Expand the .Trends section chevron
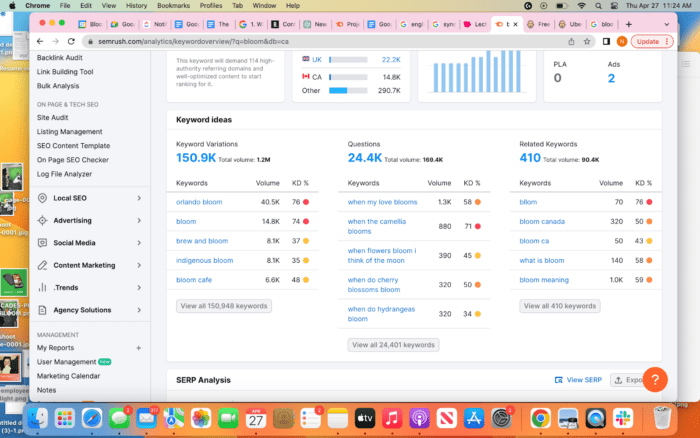 [139, 288]
